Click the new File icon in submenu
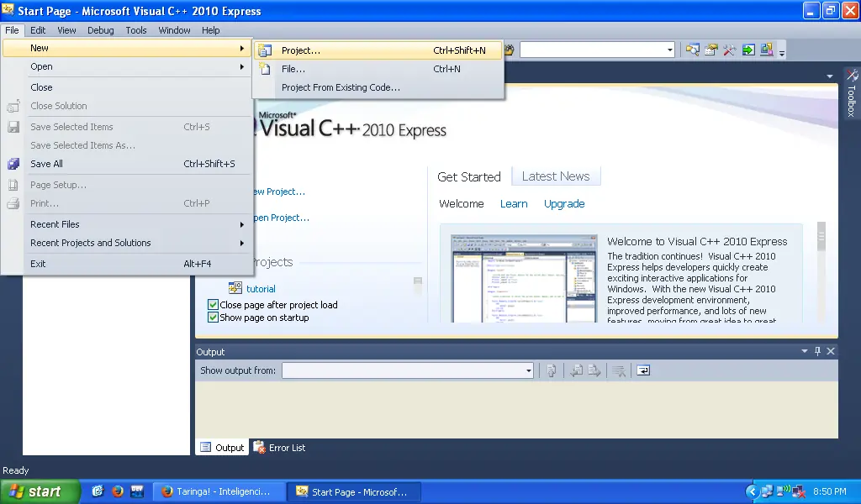 point(265,69)
